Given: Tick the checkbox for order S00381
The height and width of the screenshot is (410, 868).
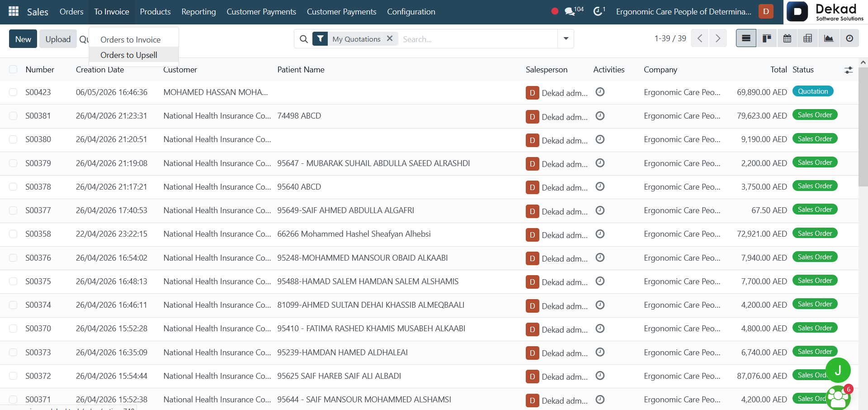Looking at the screenshot, I should pyautogui.click(x=13, y=116).
